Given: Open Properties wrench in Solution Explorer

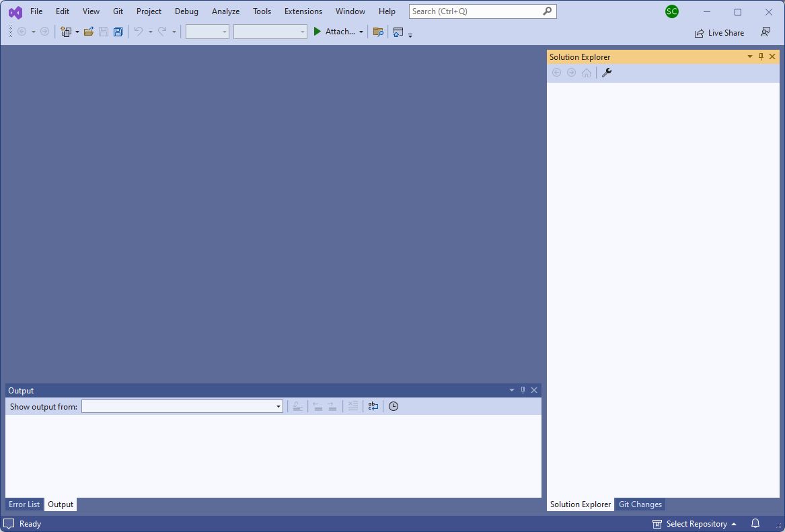Looking at the screenshot, I should tap(607, 73).
